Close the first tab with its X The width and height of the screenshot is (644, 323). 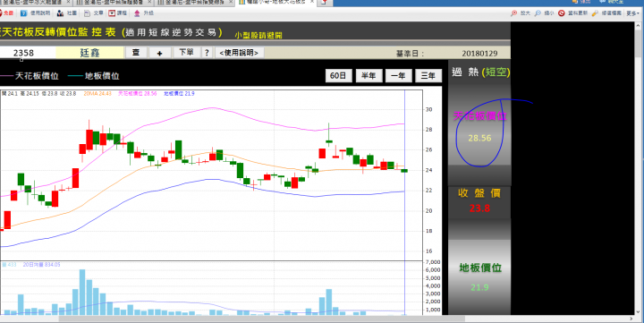(68, 3)
